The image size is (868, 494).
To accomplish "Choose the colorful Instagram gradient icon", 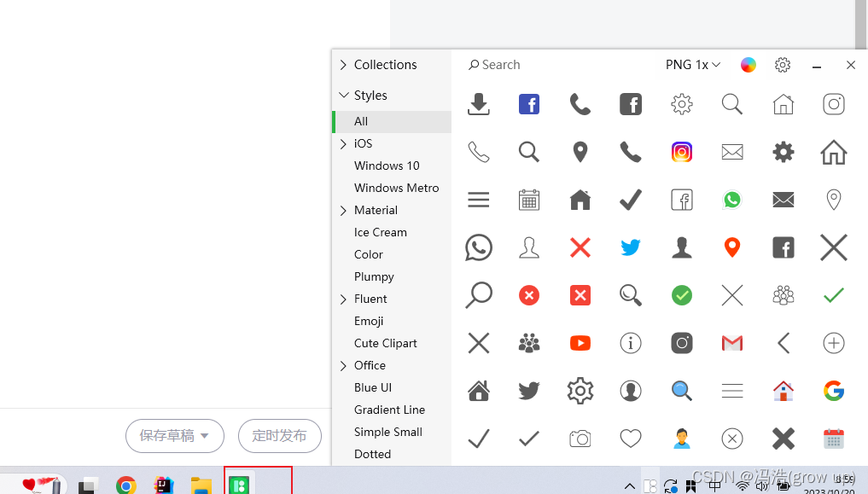I will coord(681,152).
